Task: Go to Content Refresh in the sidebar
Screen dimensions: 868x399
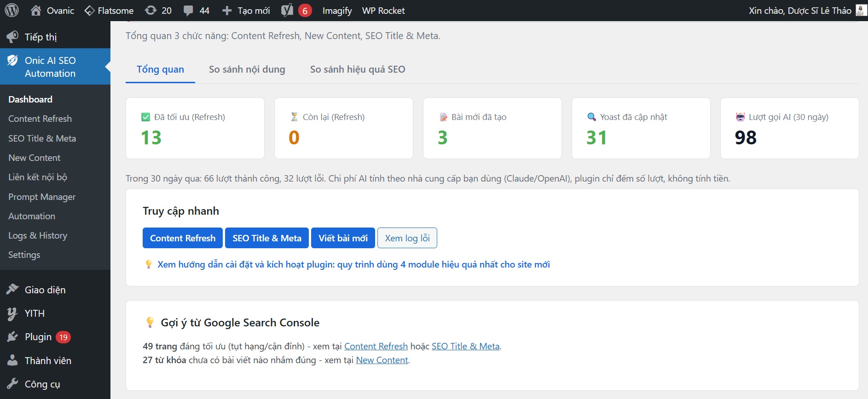Action: (40, 119)
